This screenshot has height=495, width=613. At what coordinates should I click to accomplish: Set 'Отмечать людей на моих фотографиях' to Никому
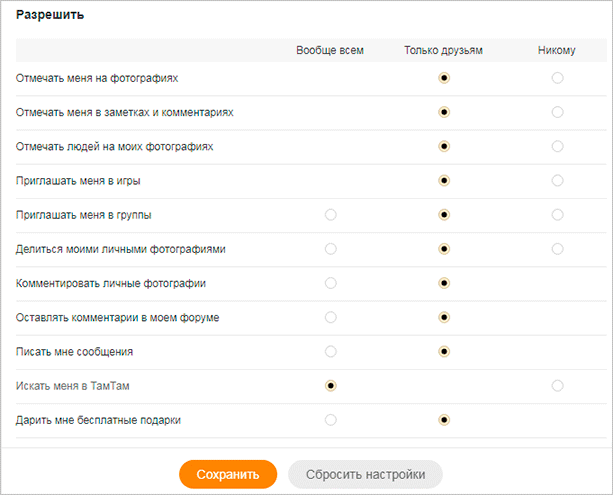click(557, 146)
